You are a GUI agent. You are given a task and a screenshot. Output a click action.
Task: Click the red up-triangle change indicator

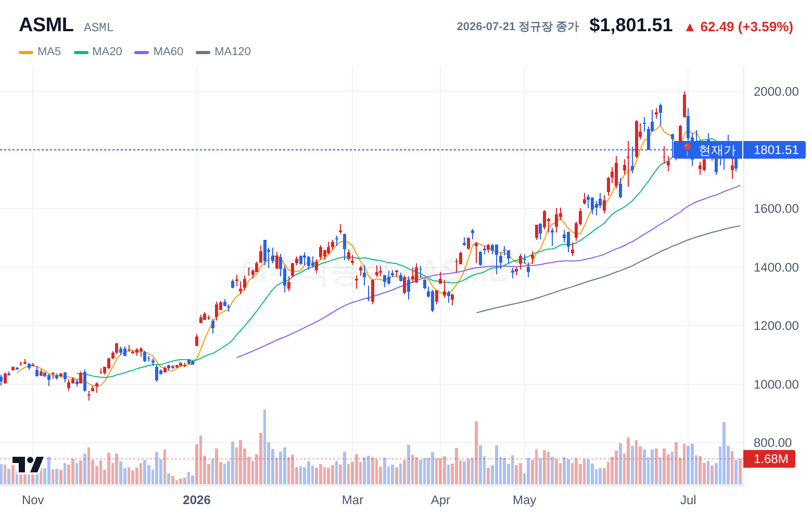point(690,27)
